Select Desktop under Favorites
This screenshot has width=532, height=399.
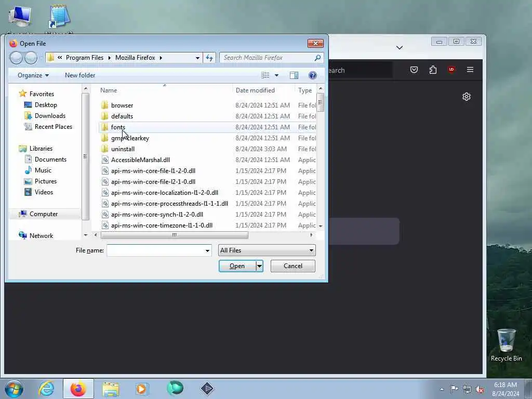tap(46, 105)
